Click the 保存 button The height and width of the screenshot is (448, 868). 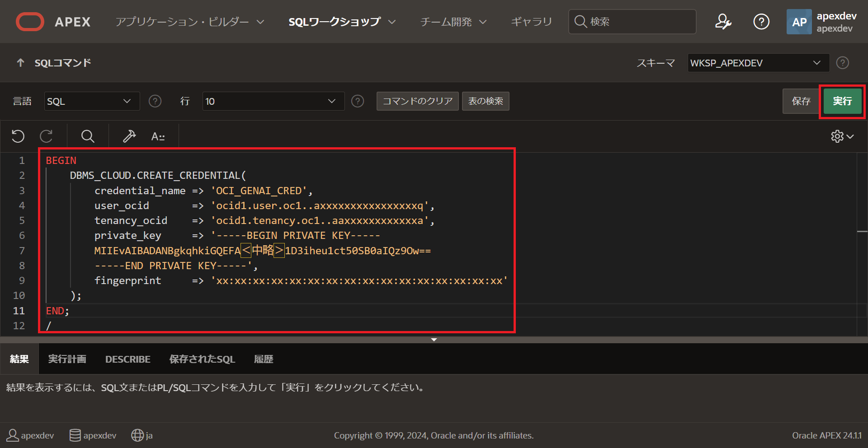point(801,101)
